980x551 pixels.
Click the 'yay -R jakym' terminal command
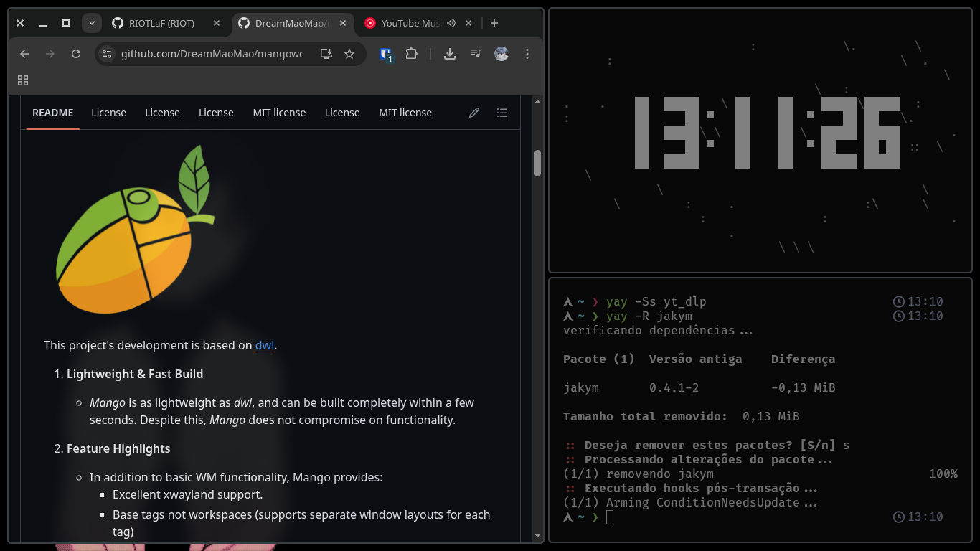[649, 316]
